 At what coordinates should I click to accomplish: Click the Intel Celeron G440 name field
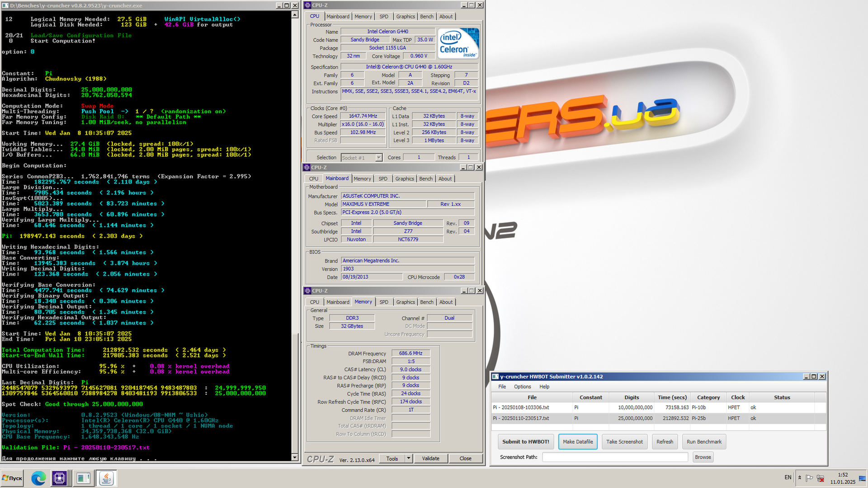[387, 32]
